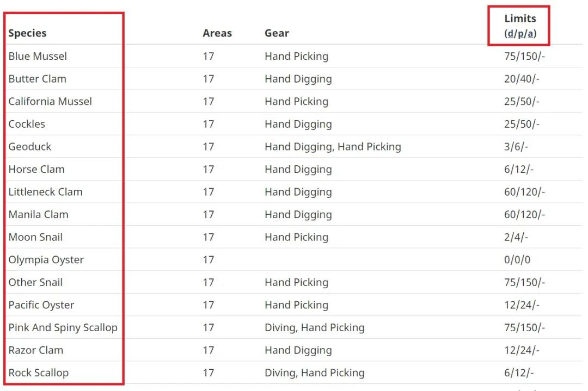This screenshot has height=391, width=588.
Task: Click the California Mussel entry
Action: tap(50, 101)
